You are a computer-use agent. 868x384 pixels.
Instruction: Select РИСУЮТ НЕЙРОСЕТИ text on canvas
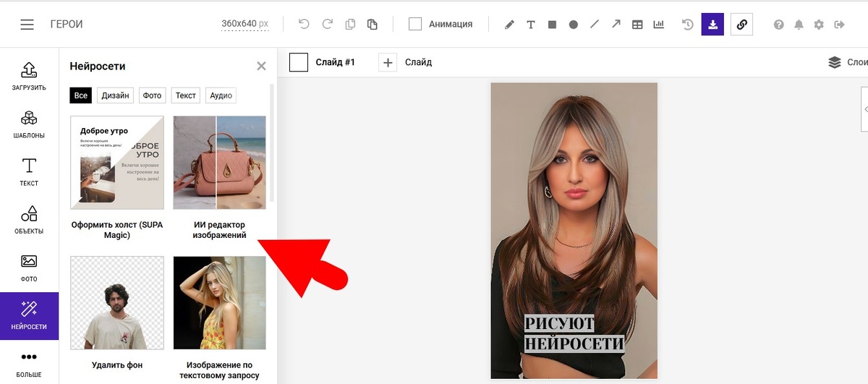pos(574,333)
